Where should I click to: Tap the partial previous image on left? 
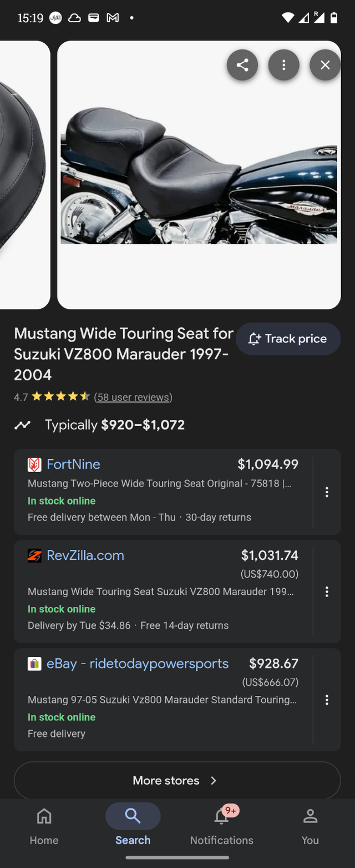coord(22,175)
